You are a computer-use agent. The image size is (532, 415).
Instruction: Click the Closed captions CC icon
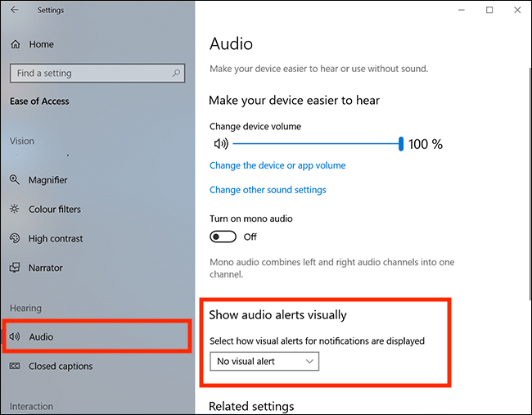point(15,366)
